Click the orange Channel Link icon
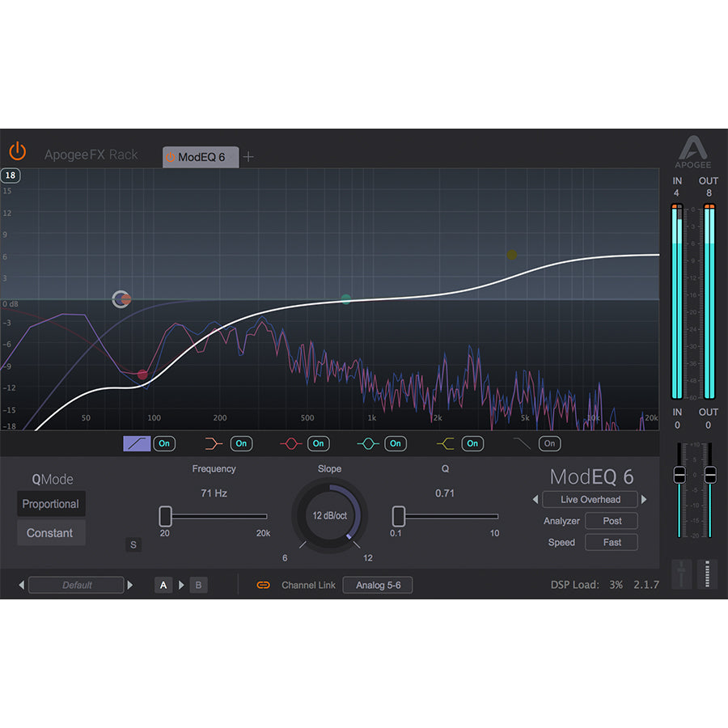This screenshot has height=728, width=728. tap(263, 585)
